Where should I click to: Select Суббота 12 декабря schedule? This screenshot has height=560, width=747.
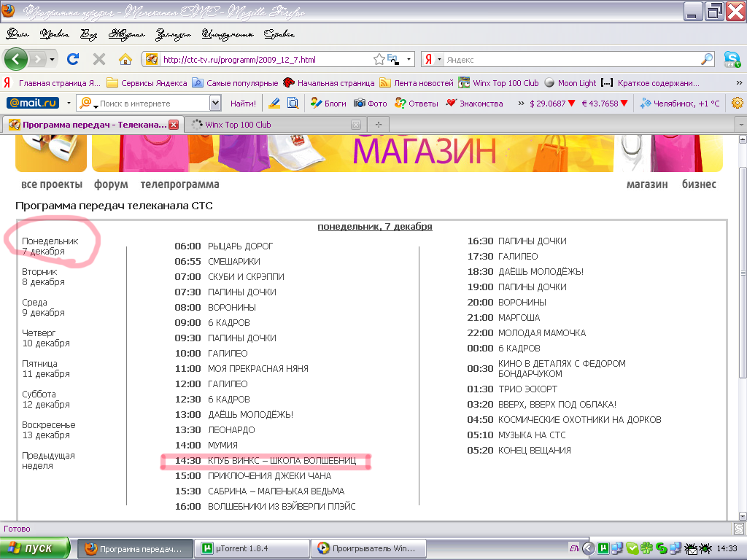[x=46, y=399]
